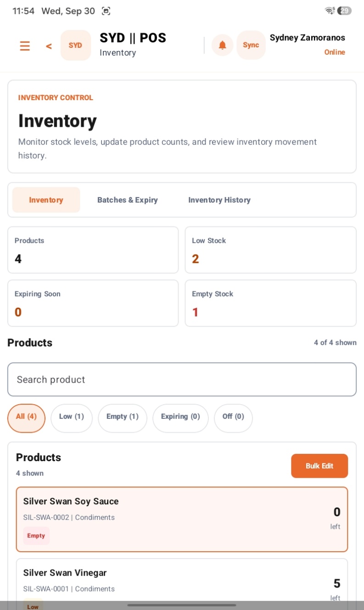364x610 pixels.
Task: Select the Inventory tab
Action: click(x=46, y=200)
